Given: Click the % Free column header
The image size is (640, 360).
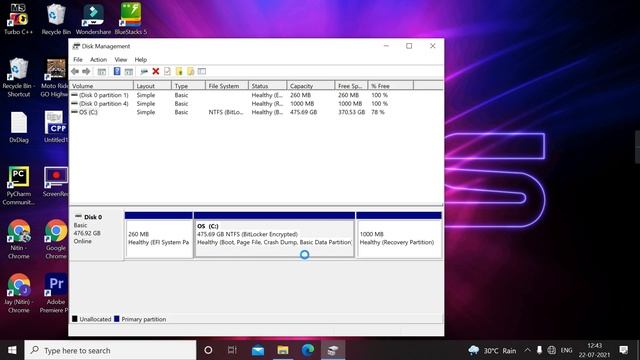Looking at the screenshot, I should coord(391,86).
